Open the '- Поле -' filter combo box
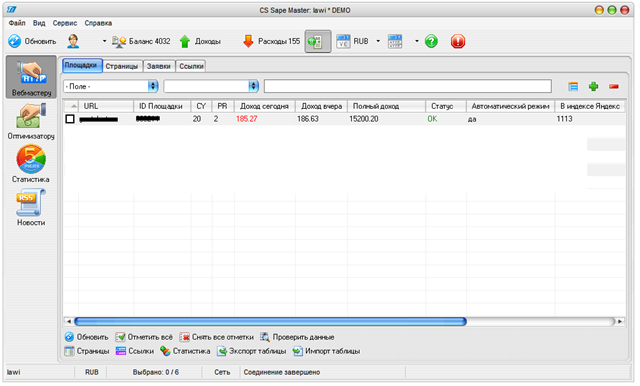This screenshot has height=386, width=640. click(x=111, y=86)
